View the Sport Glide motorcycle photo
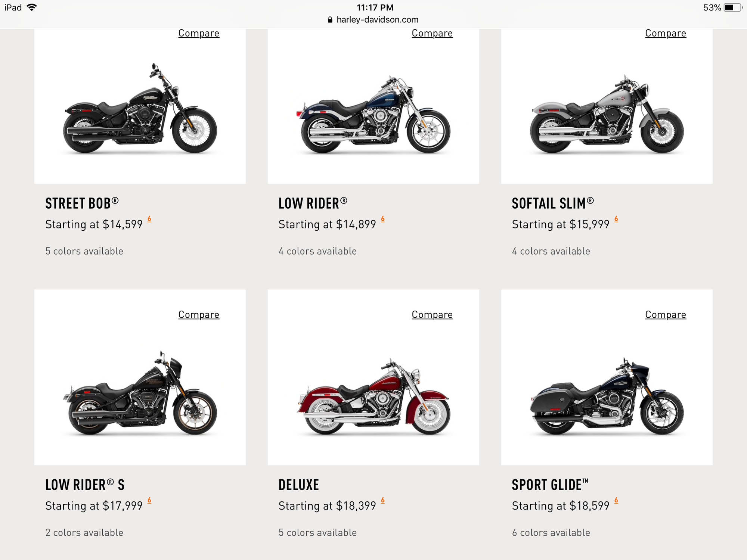This screenshot has height=560, width=747. 607,398
